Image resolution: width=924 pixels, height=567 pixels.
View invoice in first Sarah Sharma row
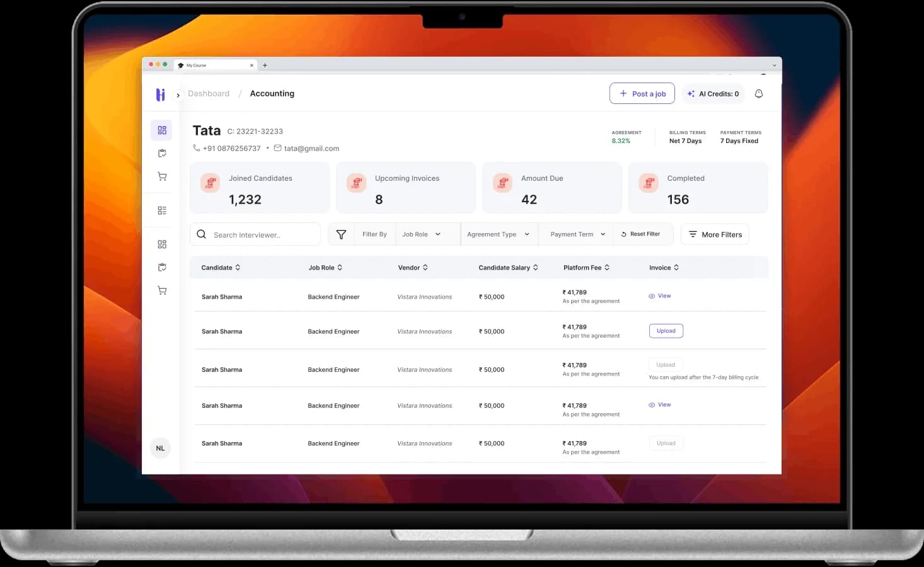pos(660,296)
